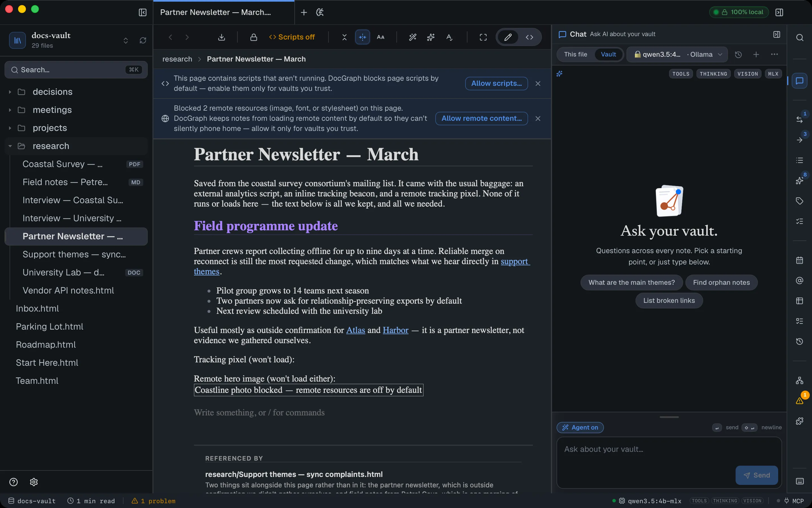The image size is (812, 508).
Task: Click the AA text size icon
Action: [x=381, y=37]
